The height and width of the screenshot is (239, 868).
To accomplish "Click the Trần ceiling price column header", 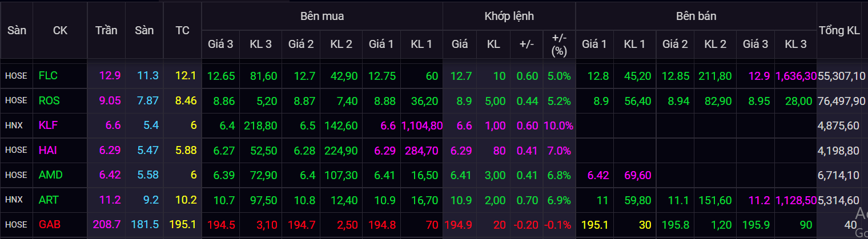I will [106, 31].
